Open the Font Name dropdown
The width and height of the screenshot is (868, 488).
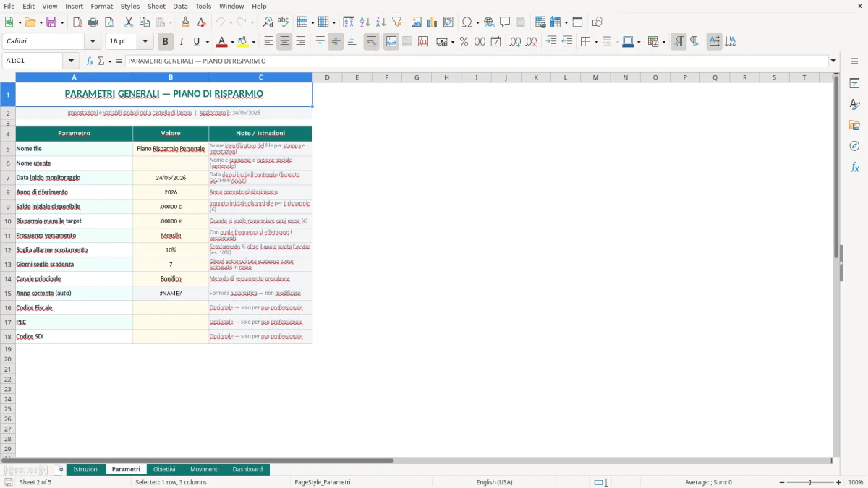coord(92,42)
